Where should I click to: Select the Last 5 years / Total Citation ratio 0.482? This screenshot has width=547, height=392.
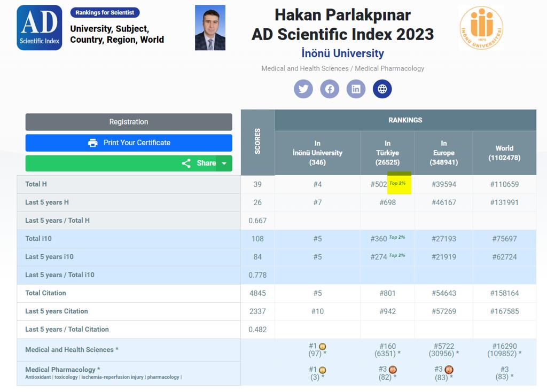click(x=257, y=330)
